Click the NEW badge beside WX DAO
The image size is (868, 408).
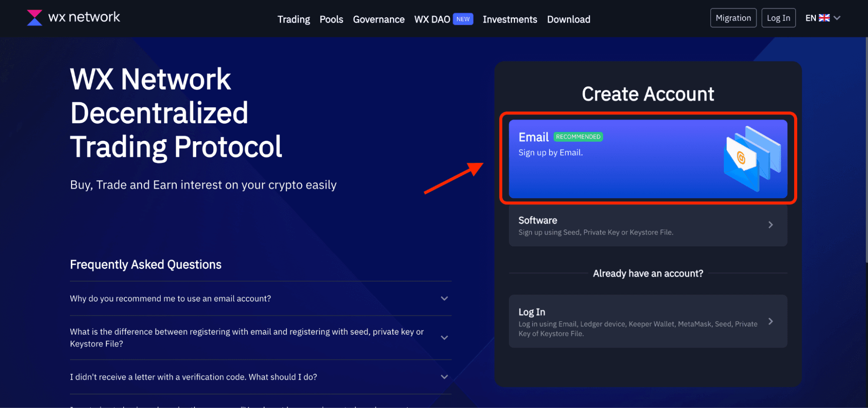pos(463,19)
